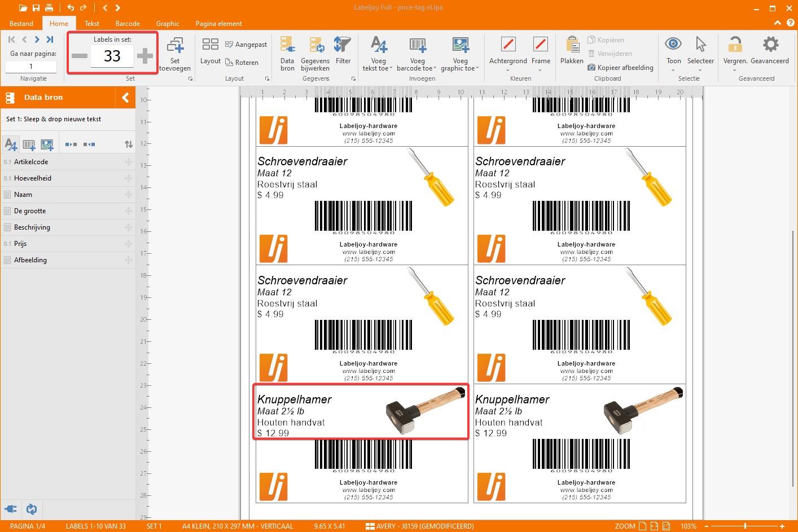Switch to the Graphic ribbon tab
Screen dimensions: 798x532
click(168, 23)
